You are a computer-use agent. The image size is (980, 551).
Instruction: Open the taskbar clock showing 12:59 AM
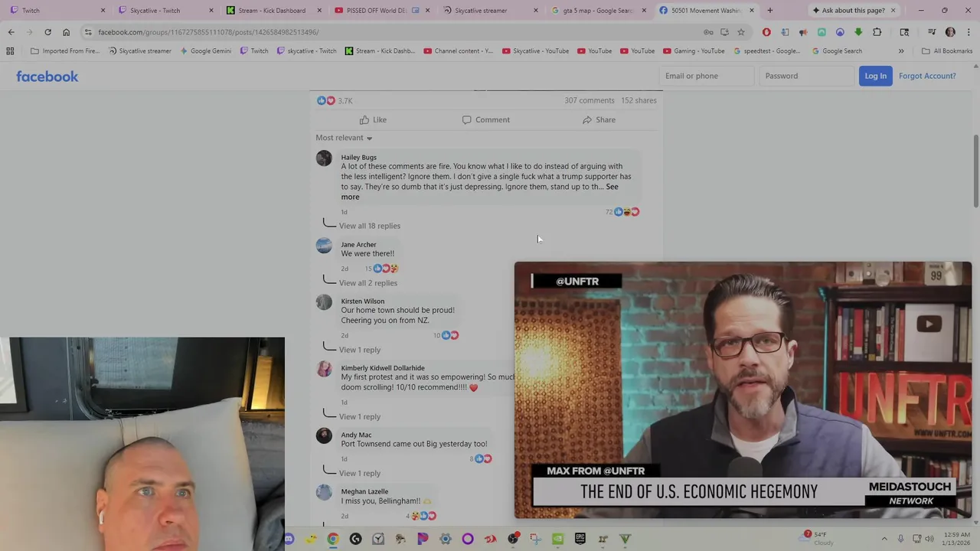click(x=957, y=538)
